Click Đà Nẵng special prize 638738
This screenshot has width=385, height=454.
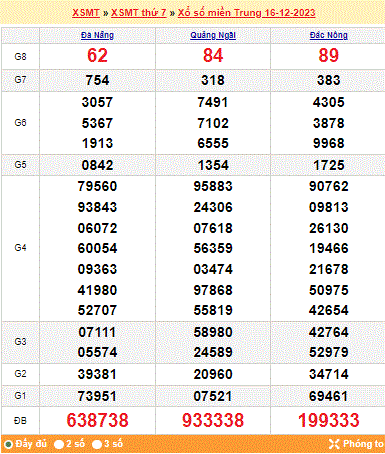(97, 420)
